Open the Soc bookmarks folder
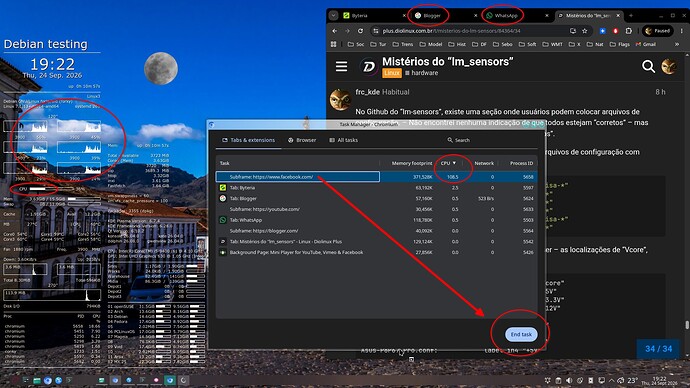Viewport: 690px width, 388px height. click(356, 44)
